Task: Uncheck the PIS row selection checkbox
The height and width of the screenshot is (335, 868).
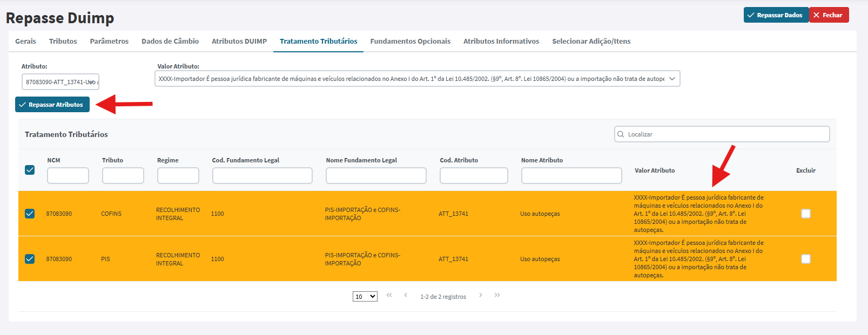Action: click(x=30, y=259)
